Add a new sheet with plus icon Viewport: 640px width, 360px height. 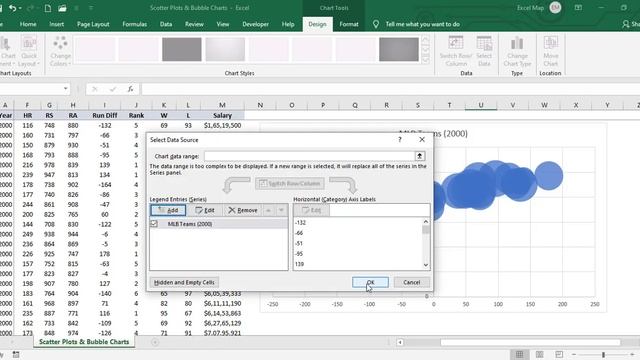(x=155, y=342)
